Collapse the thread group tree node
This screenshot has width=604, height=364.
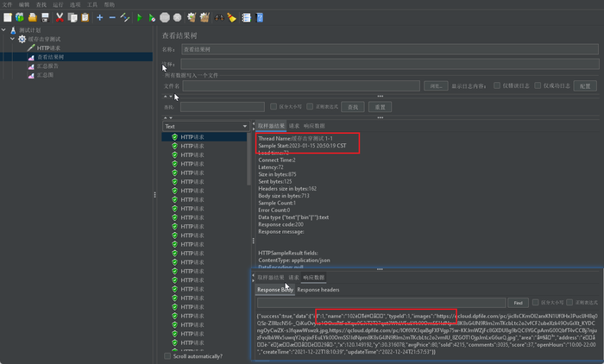(13, 39)
